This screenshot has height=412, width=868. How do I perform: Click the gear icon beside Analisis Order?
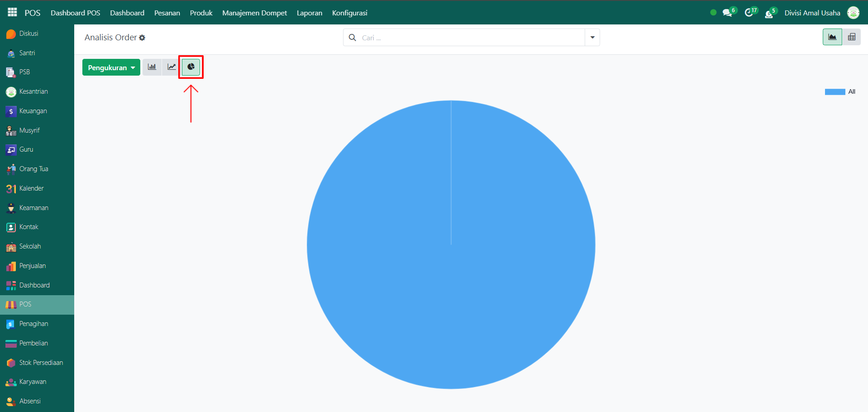[x=142, y=38]
